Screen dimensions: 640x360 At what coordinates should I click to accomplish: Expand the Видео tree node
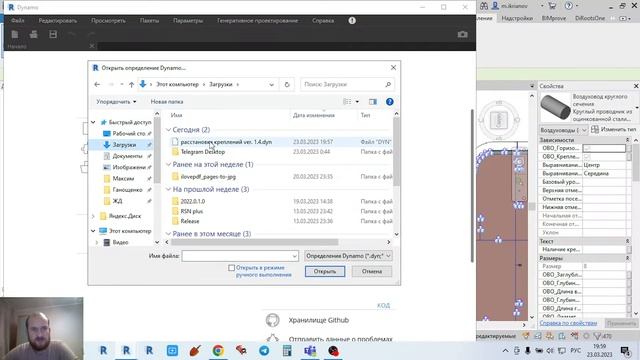[97, 242]
